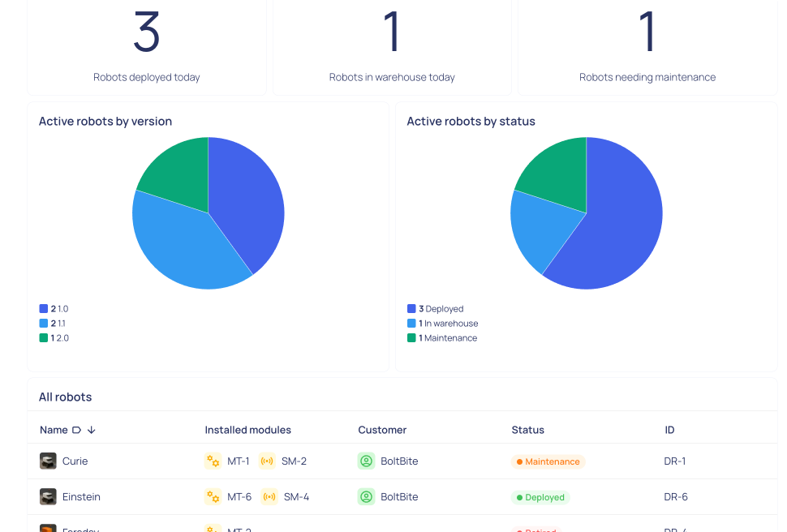Click the BoltBite avatar icon in Curie's row
Viewport: 787px width, 532px height.
tap(365, 461)
